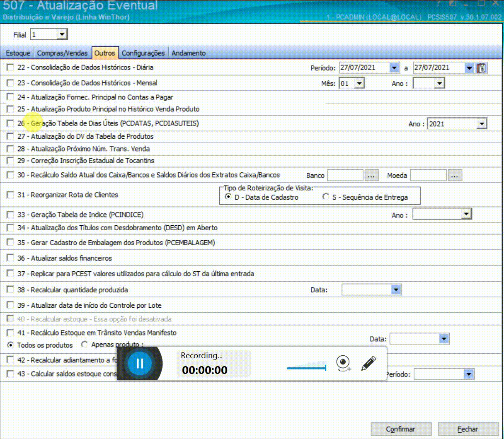Close the window with Fechar

[x=468, y=429]
